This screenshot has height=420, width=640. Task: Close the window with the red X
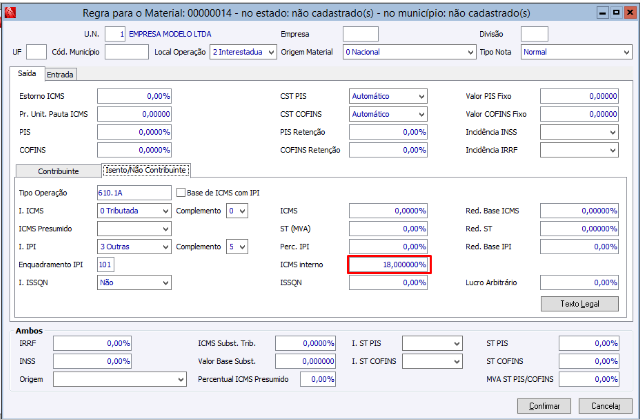click(x=630, y=13)
